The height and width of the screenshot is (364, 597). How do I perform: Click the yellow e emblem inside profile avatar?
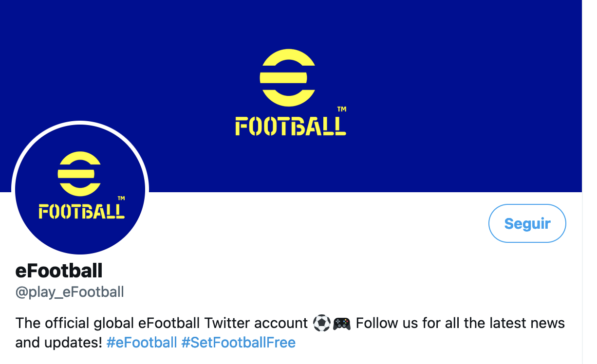click(x=79, y=174)
